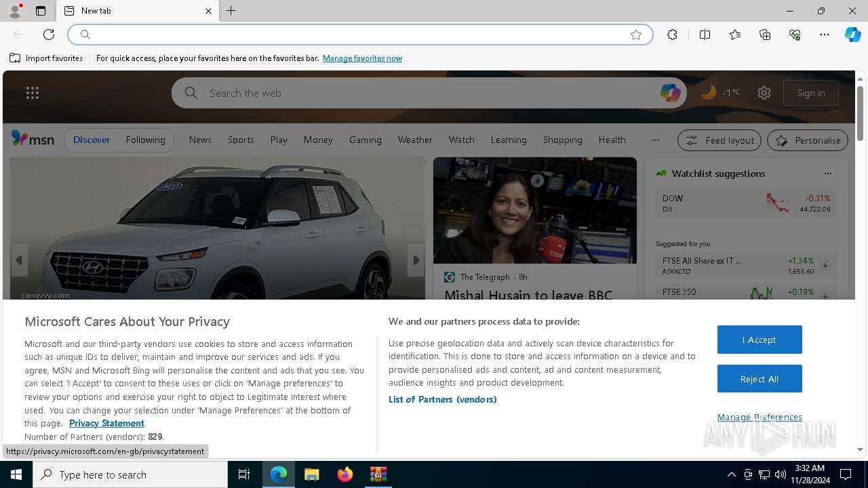Open the Collections icon
Viewport: 868px width, 488px height.
(765, 35)
